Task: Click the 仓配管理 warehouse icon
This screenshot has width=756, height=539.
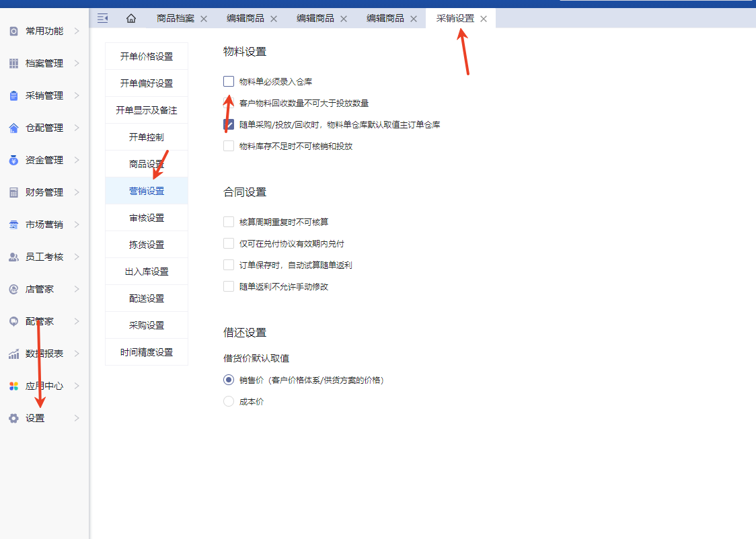Action: click(13, 128)
